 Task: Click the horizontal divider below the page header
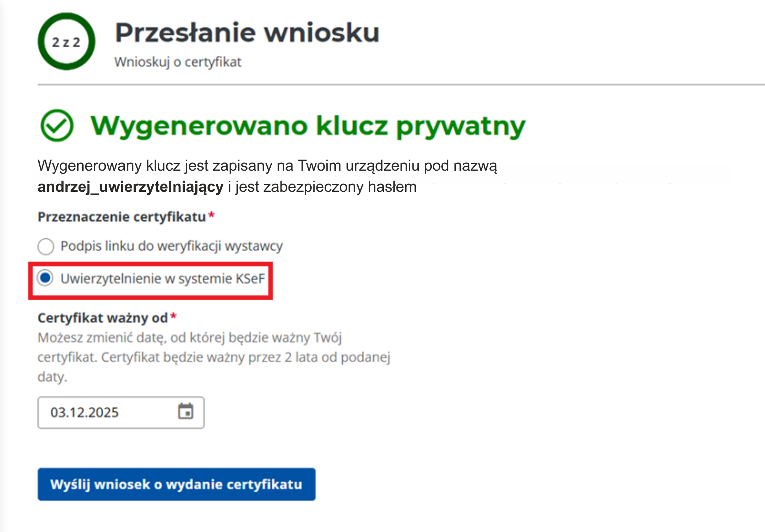tap(400, 85)
